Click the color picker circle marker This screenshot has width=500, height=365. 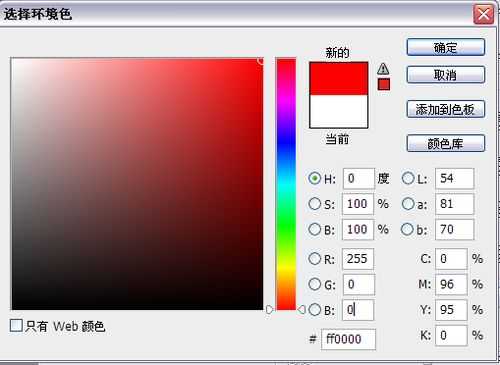click(x=261, y=61)
